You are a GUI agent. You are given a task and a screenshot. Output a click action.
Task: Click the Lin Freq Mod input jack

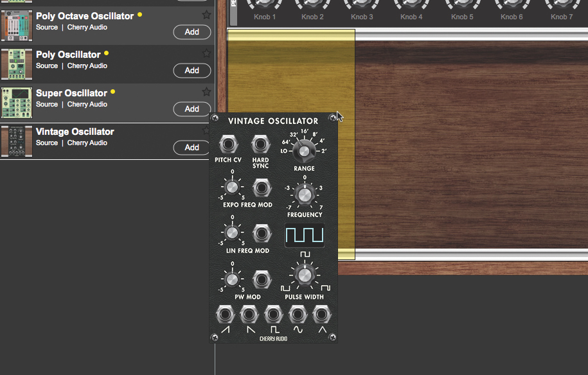point(262,233)
